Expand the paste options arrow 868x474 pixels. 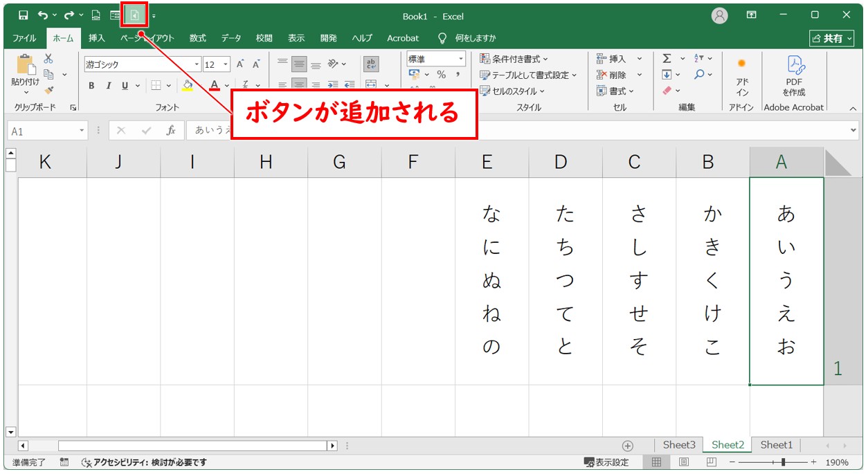pos(26,92)
